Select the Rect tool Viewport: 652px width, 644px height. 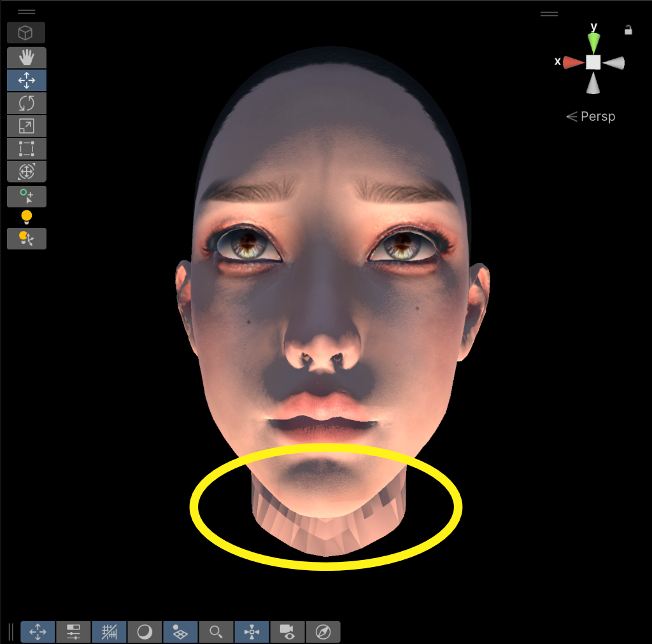point(26,149)
